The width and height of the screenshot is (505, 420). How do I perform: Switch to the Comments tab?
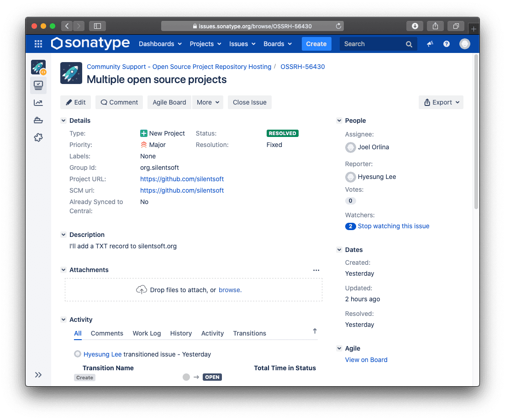click(107, 333)
